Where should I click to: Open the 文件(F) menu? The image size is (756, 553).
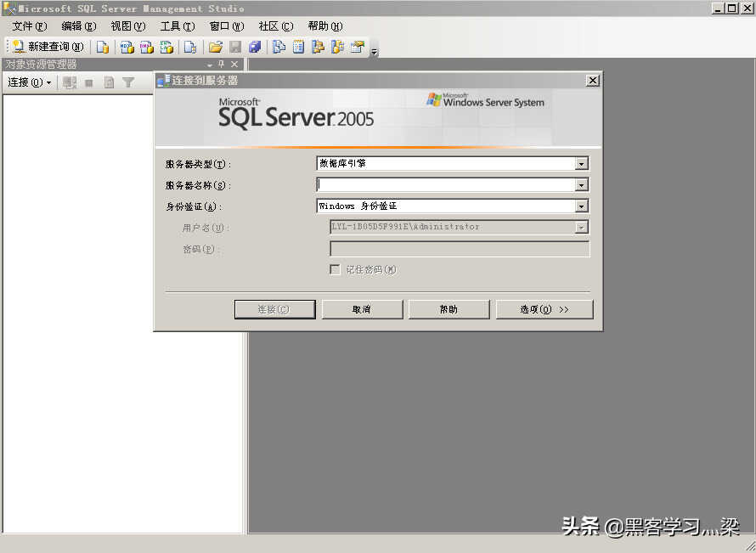[30, 26]
